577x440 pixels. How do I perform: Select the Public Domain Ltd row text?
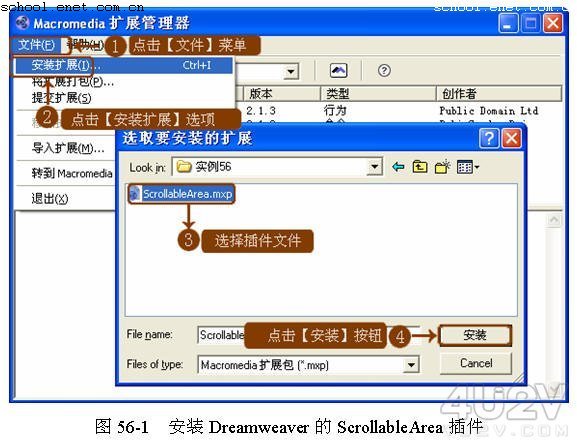click(x=488, y=111)
